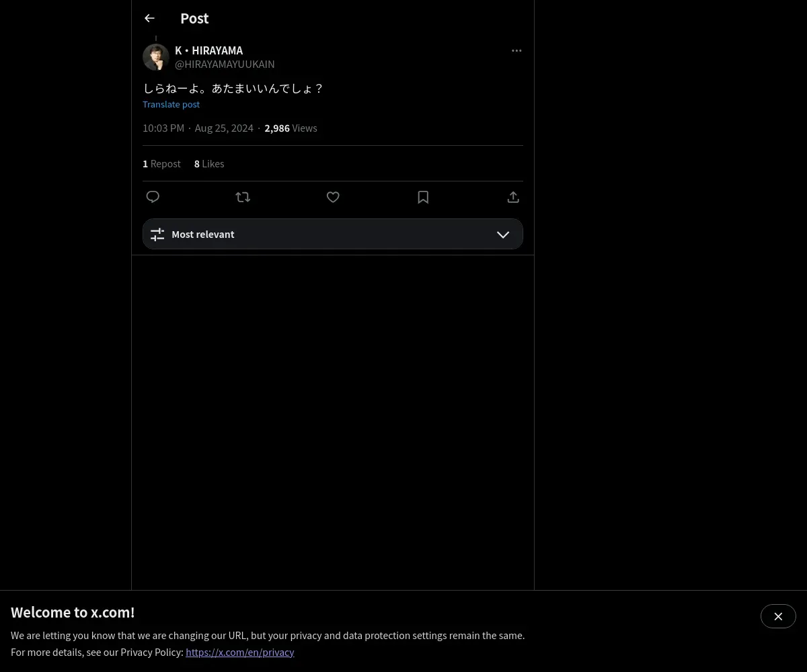Open the reply speech-bubble icon
Viewport: 807px width, 672px height.
(x=153, y=197)
